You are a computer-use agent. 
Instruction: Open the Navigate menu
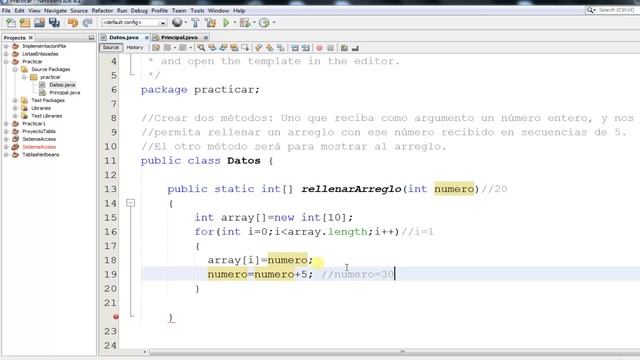tap(55, 11)
